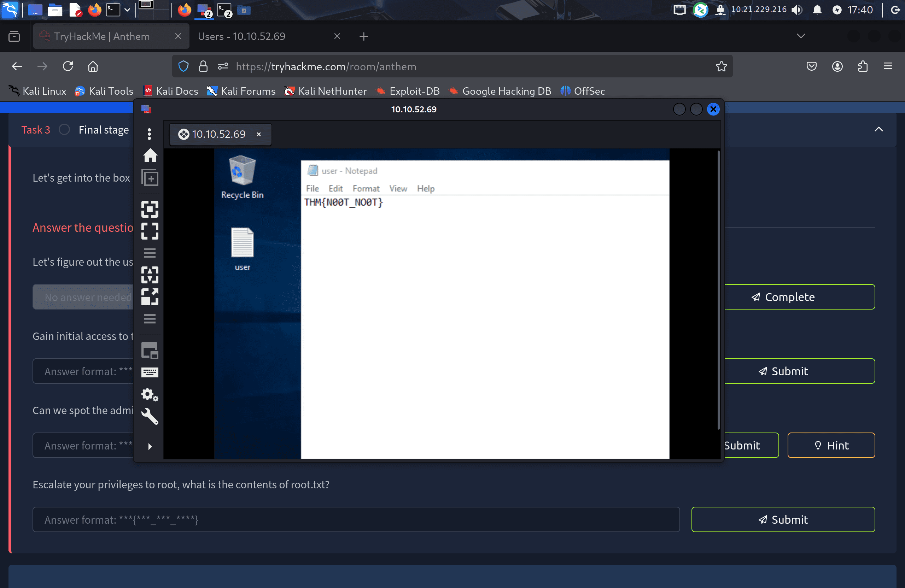The image size is (905, 588).
Task: Open Firefox list all tabs dropdown
Action: pyautogui.click(x=801, y=36)
